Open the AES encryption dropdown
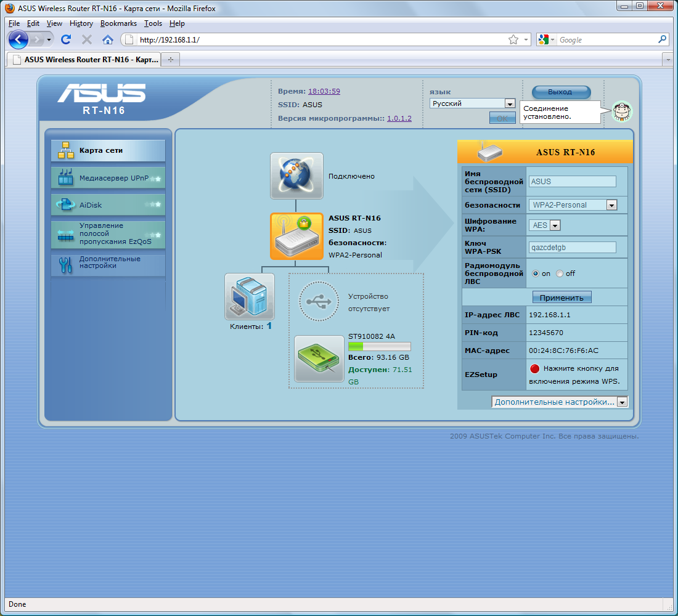 [x=545, y=225]
